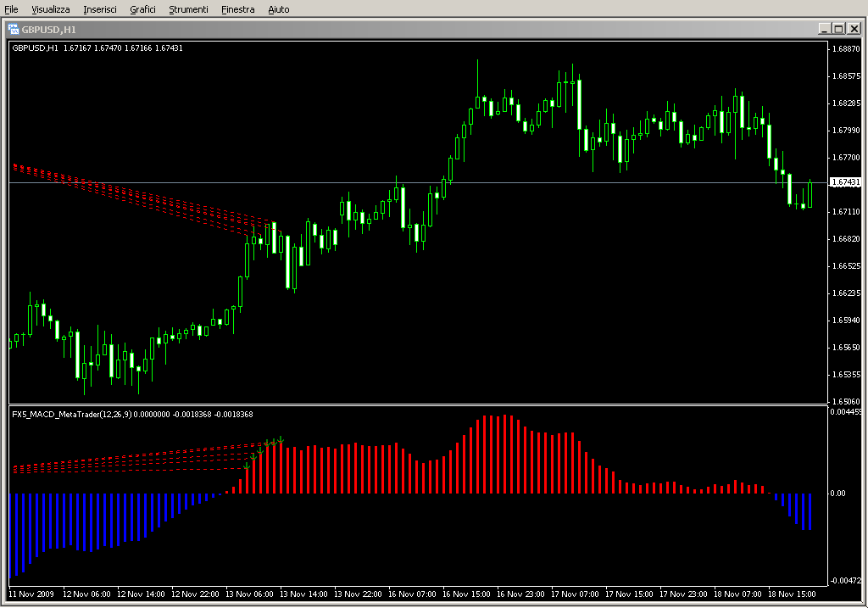Open the Aiuto menu
This screenshot has height=608, width=868.
pyautogui.click(x=278, y=9)
